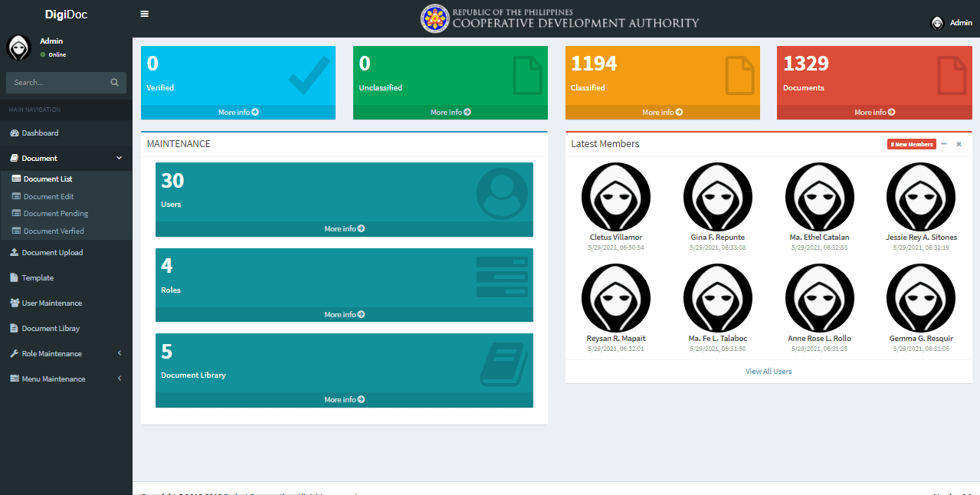
Task: Click More info on Roles card
Action: (344, 314)
